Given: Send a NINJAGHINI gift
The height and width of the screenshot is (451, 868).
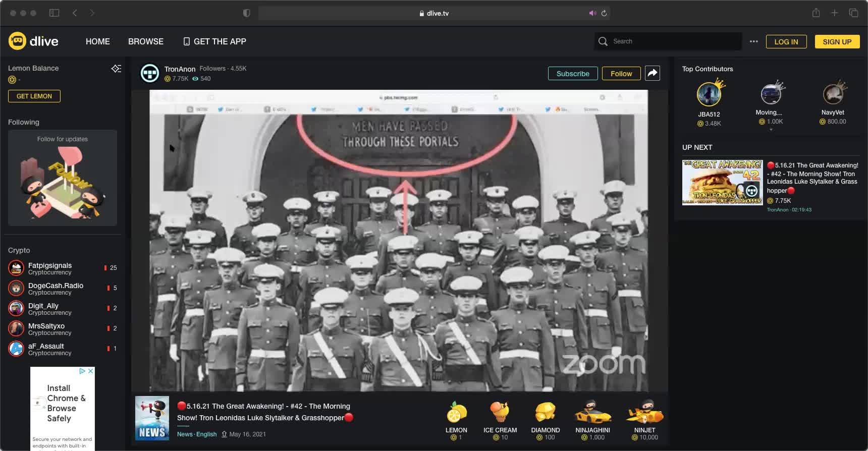Looking at the screenshot, I should click(x=592, y=420).
